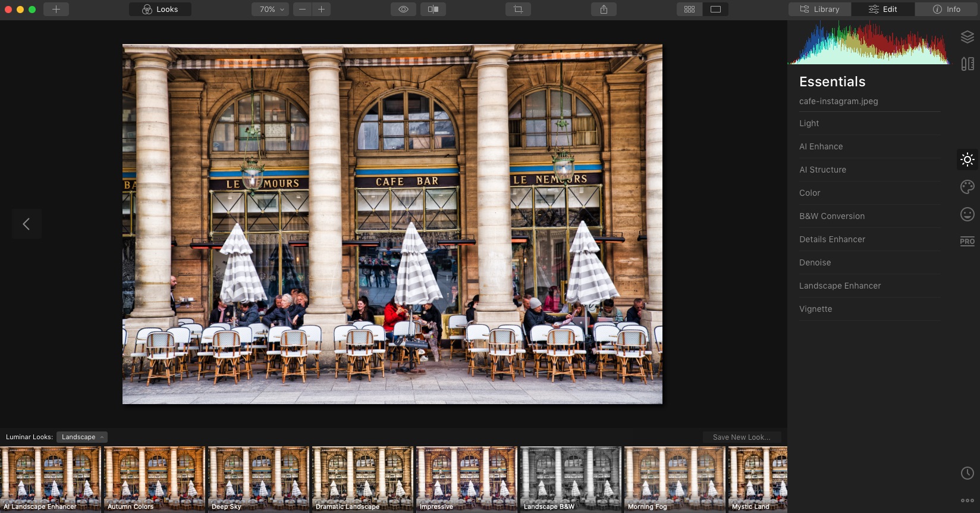
Task: Select the Crop tool
Action: point(518,10)
